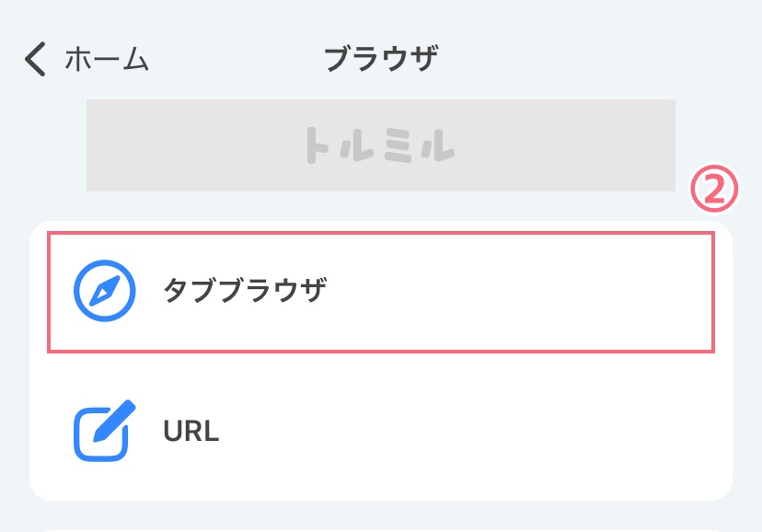Viewport: 762px width, 532px height.
Task: Go back via the ホーム label
Action: (x=106, y=60)
